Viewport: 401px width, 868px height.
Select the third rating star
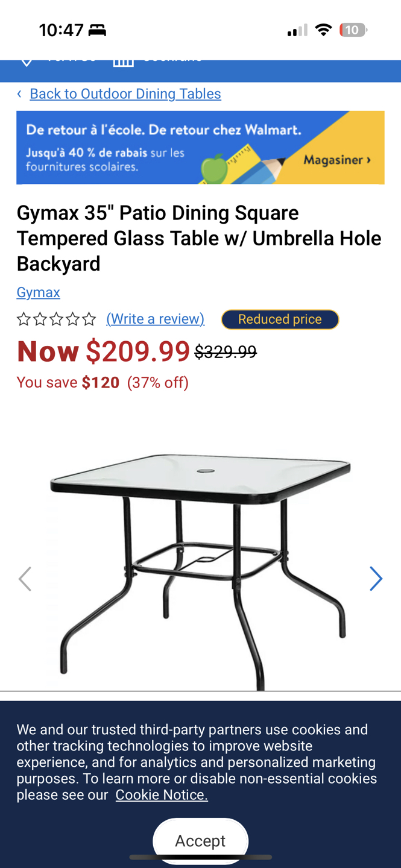[x=56, y=319]
